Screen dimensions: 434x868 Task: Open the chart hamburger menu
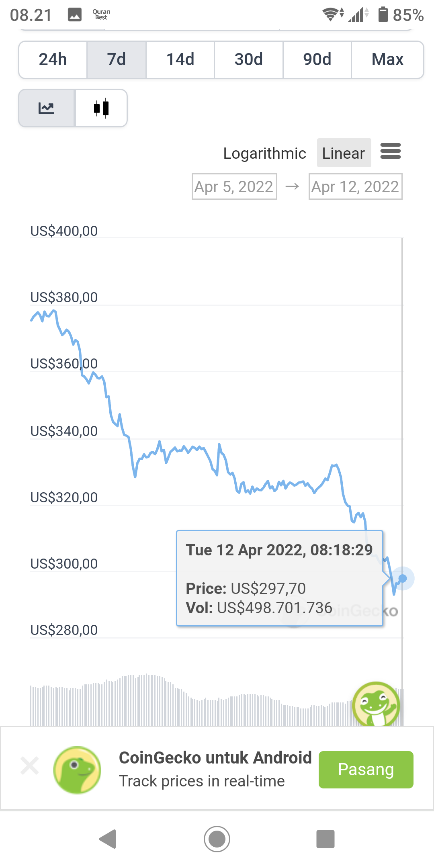click(391, 151)
